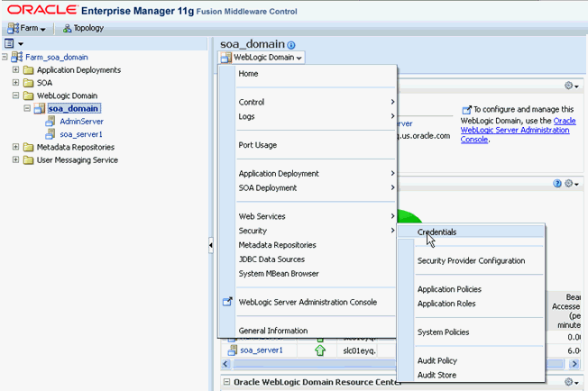Screen dimensions: 588x391
Task: Click the Metadata Repositories folder icon
Action: (28, 147)
